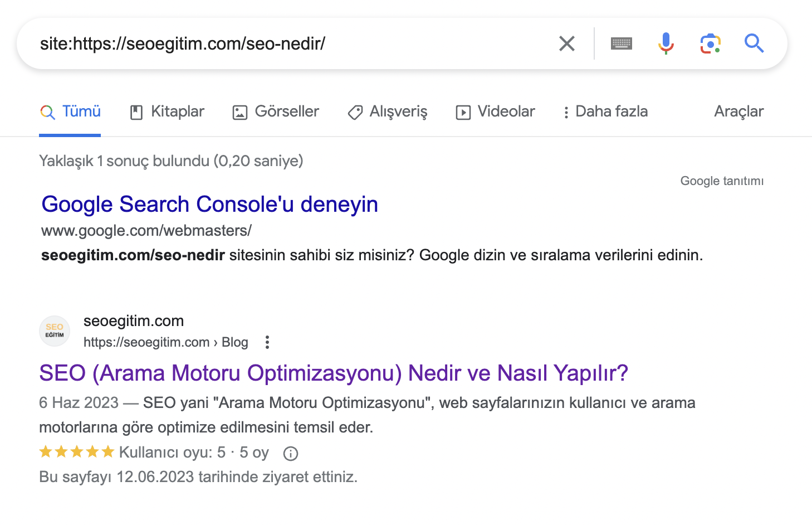Click the five-star user rating

[x=77, y=452]
